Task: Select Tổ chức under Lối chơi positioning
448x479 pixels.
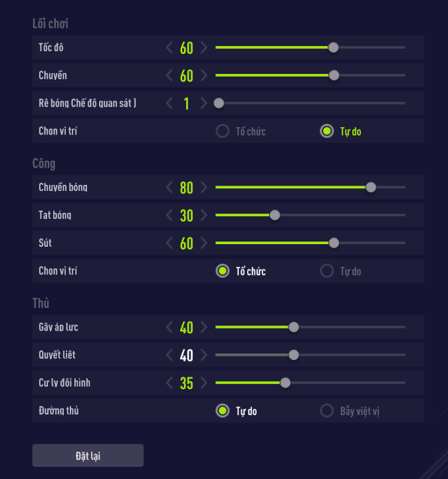Action: pos(223,131)
